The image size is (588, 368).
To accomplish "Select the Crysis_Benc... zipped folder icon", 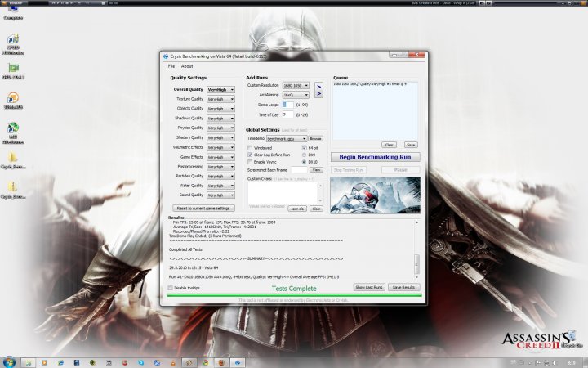I will (x=13, y=190).
